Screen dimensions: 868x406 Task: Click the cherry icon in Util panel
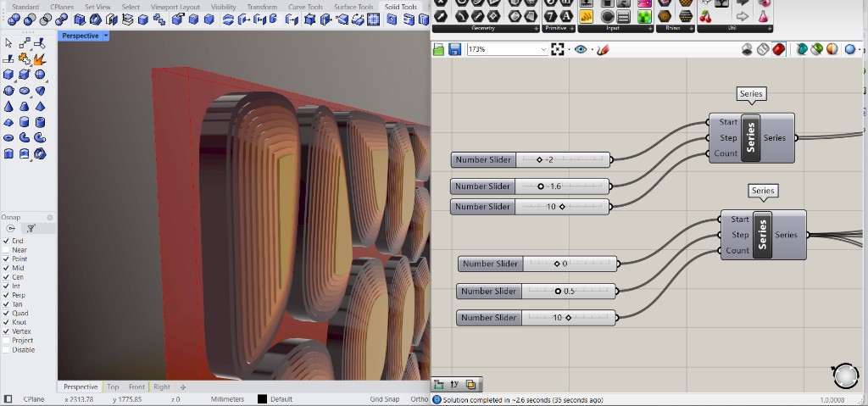pyautogui.click(x=706, y=17)
